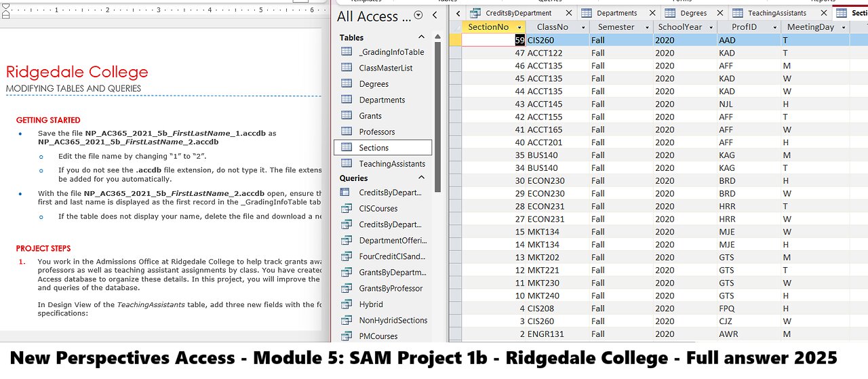
Task: Click the ProfID cell NJL
Action: coord(749,104)
